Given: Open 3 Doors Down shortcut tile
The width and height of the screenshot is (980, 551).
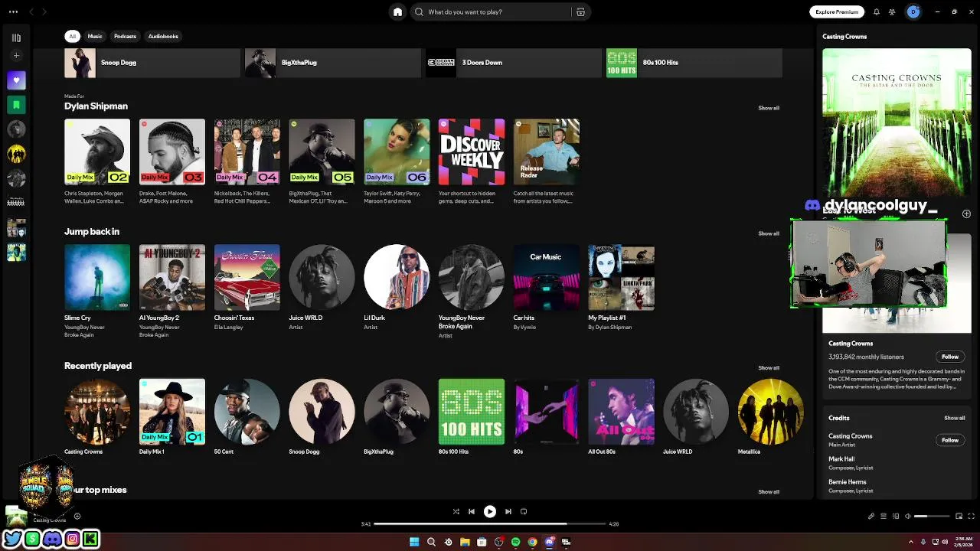Looking at the screenshot, I should [x=514, y=63].
